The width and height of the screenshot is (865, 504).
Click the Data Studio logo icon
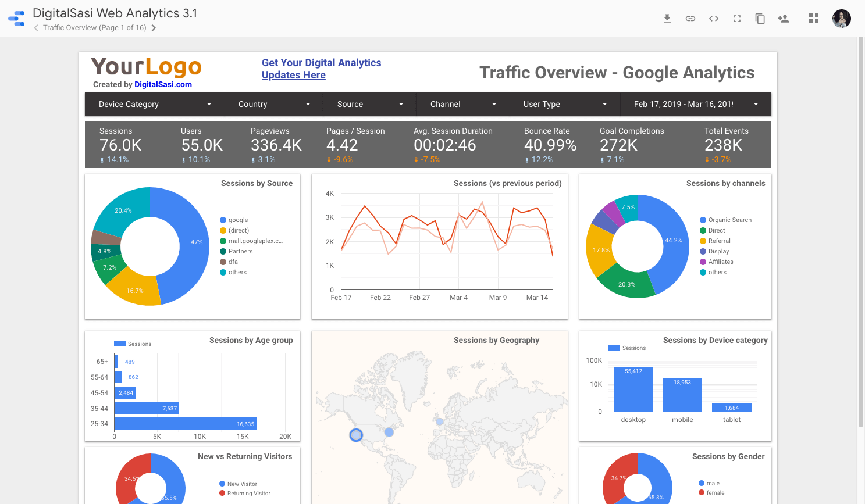[17, 19]
